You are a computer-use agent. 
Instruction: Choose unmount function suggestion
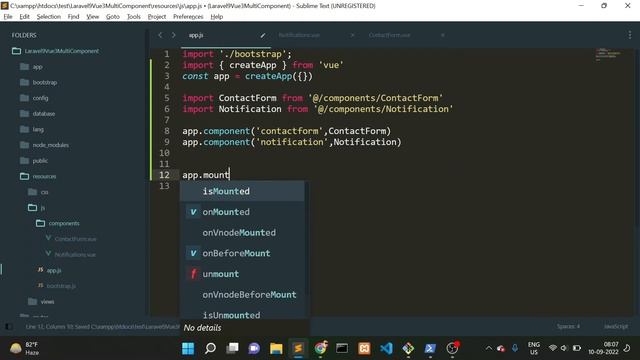coord(242,274)
